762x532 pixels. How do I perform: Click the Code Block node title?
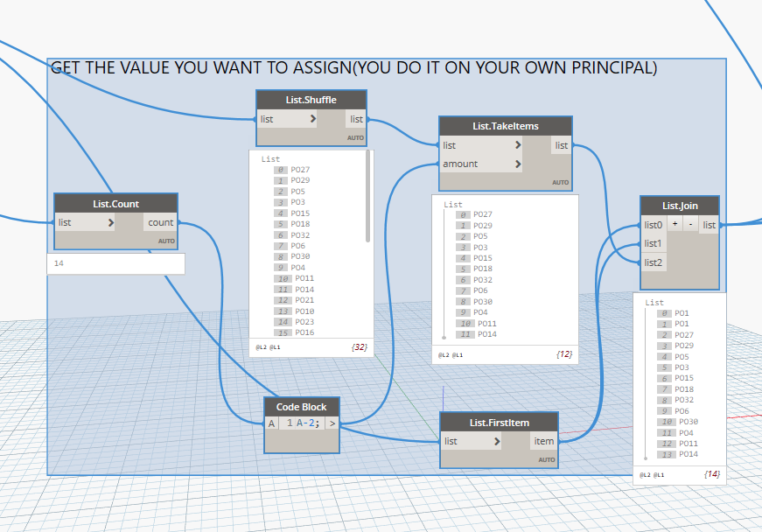tap(301, 407)
